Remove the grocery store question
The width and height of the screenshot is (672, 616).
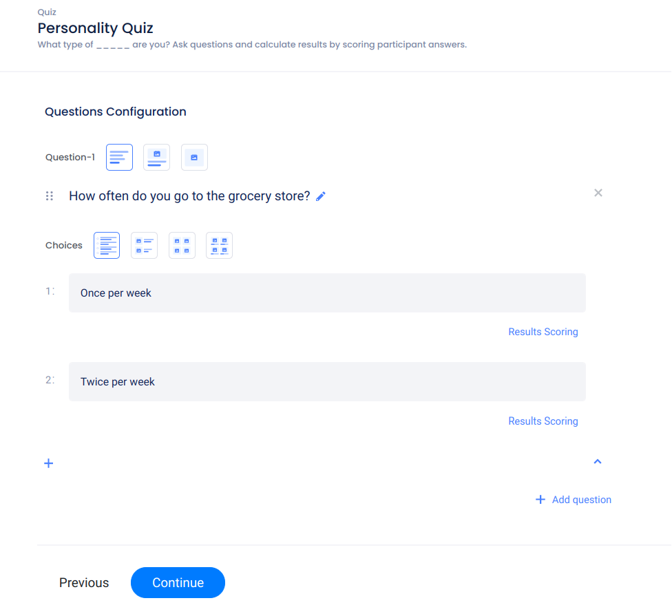click(x=598, y=193)
